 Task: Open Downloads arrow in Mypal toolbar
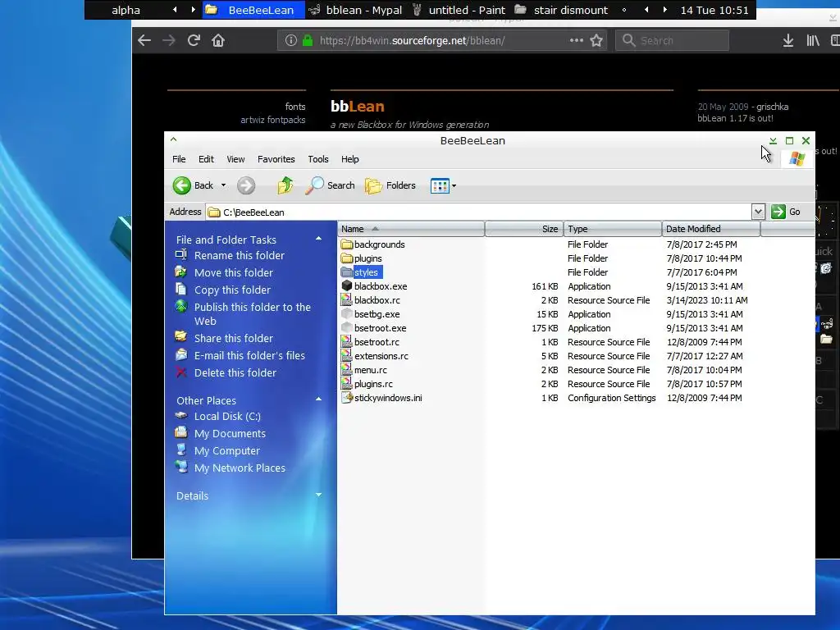(788, 40)
